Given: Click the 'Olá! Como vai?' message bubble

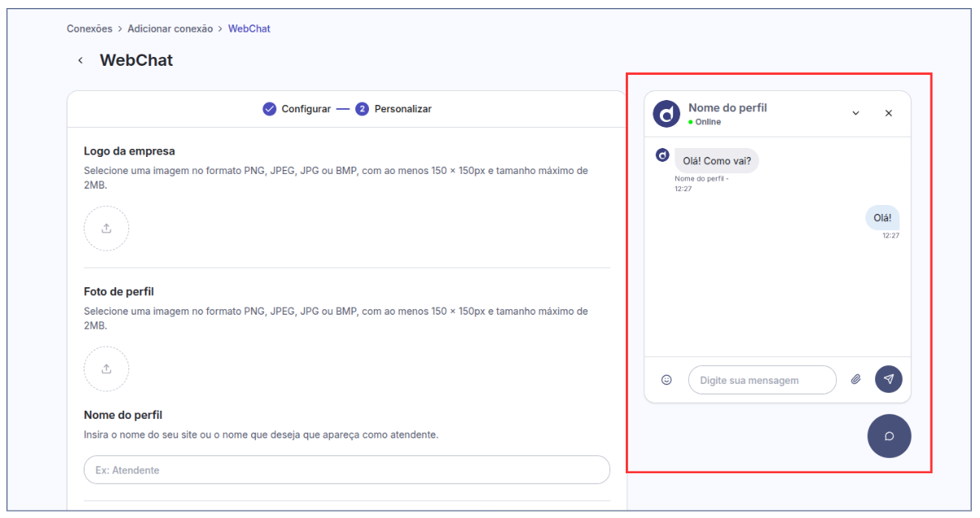Looking at the screenshot, I should [716, 161].
